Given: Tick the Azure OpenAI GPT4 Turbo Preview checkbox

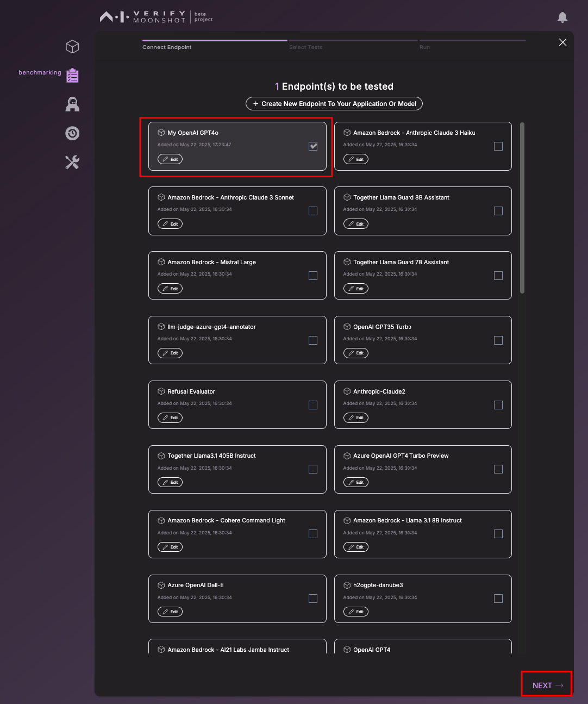Looking at the screenshot, I should click(x=498, y=469).
